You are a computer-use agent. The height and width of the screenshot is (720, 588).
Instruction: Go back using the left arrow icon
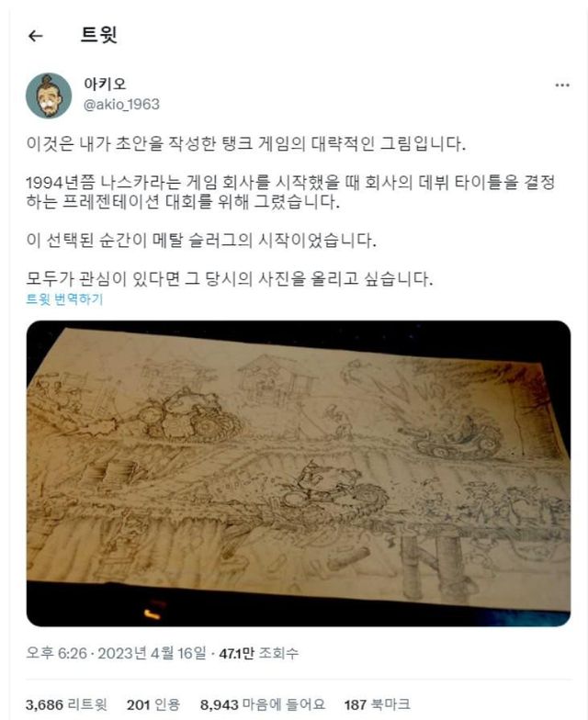pos(35,35)
